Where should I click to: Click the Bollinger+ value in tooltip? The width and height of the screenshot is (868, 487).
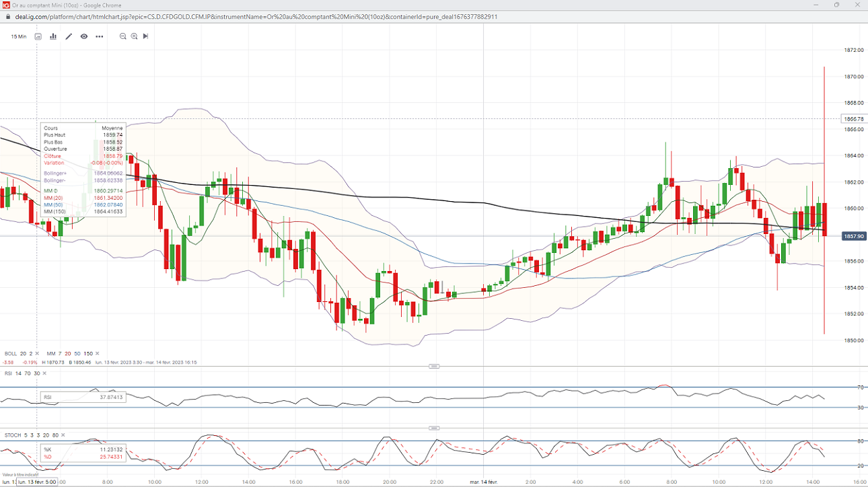[110, 174]
